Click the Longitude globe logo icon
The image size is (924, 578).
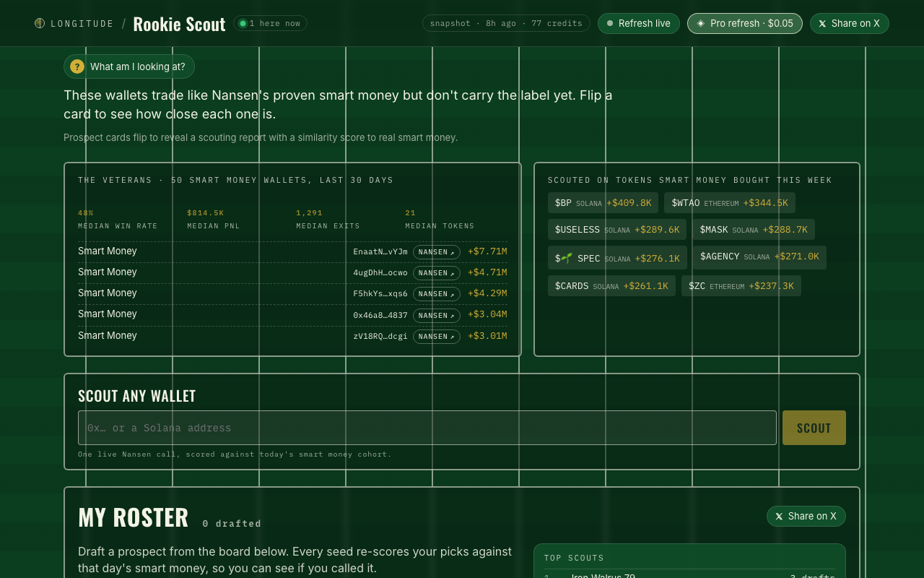click(40, 23)
